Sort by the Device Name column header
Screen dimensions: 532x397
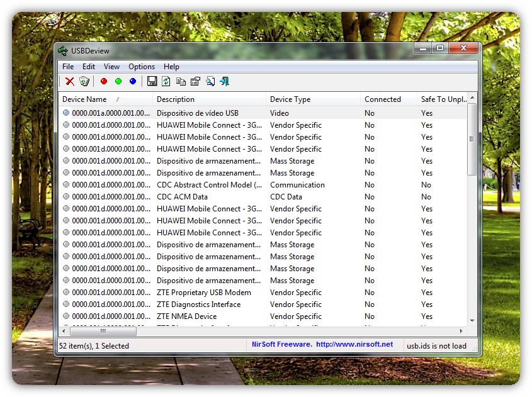point(106,99)
